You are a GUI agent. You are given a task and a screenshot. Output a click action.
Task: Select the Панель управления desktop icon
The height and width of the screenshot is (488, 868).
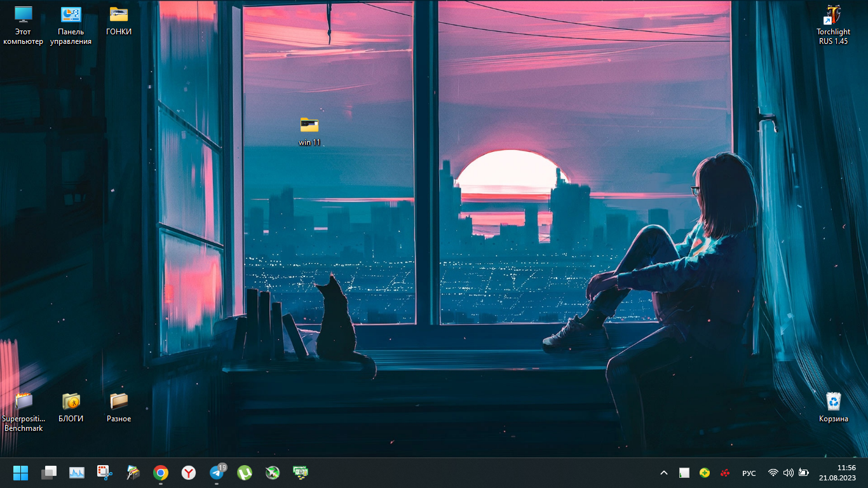(x=71, y=25)
